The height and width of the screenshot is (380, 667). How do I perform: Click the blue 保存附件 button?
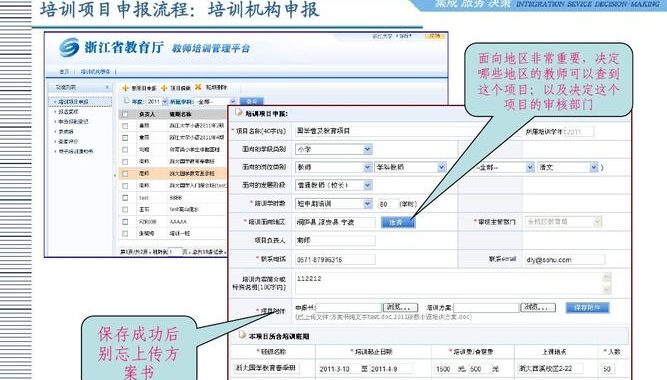(x=587, y=307)
